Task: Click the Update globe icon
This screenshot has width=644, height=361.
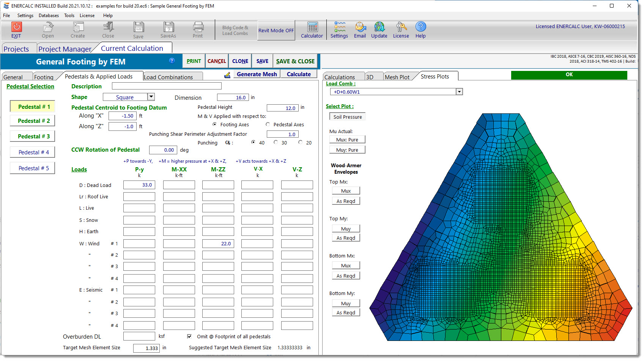Action: pos(379,30)
